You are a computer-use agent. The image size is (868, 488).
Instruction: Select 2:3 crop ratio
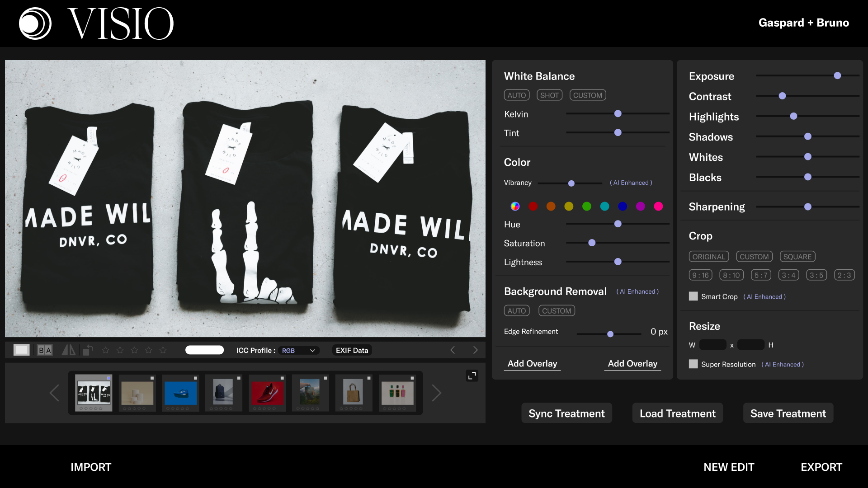click(x=844, y=275)
